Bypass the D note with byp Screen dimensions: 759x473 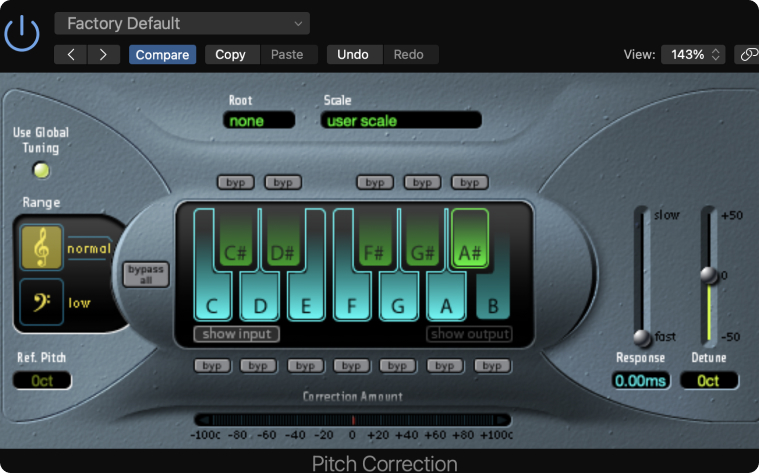(x=258, y=366)
